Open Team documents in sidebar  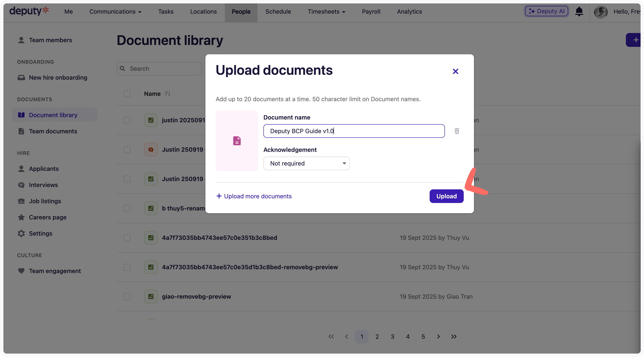(53, 131)
